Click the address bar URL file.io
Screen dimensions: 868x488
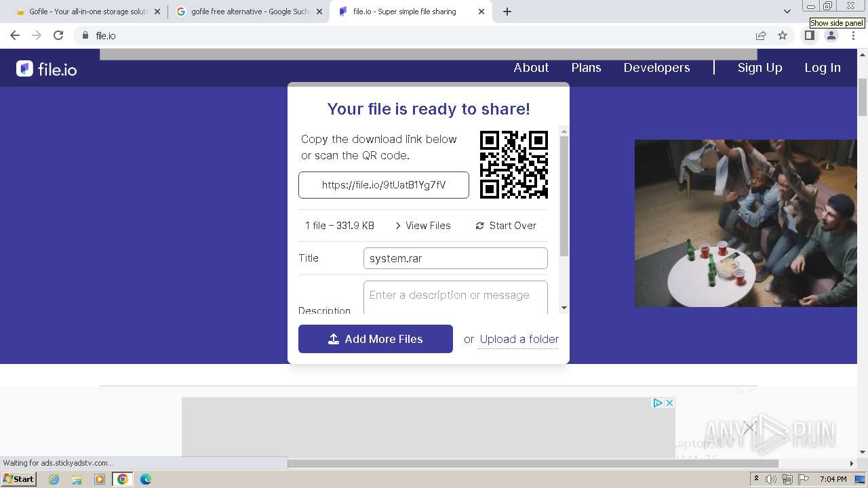tap(106, 35)
